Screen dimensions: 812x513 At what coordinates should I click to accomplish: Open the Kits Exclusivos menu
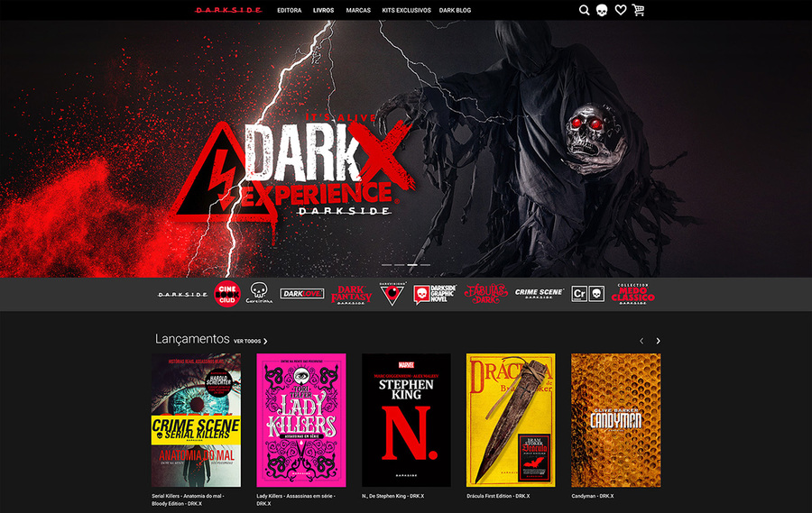tap(407, 10)
